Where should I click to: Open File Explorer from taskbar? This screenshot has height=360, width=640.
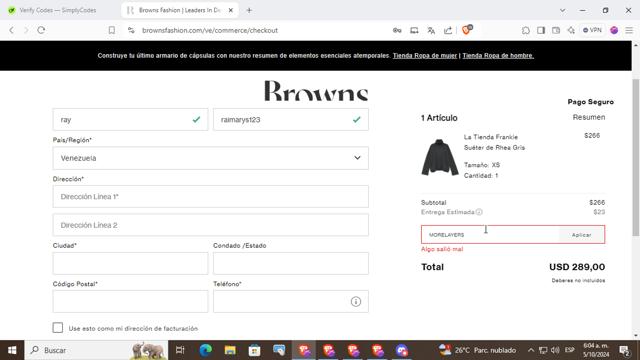(230, 350)
